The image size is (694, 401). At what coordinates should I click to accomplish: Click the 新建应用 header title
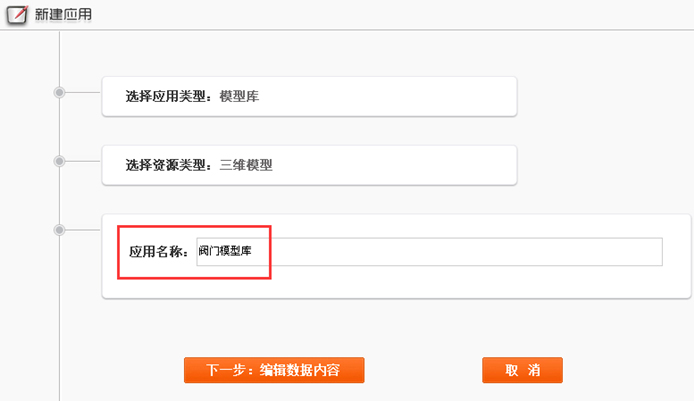[x=63, y=15]
